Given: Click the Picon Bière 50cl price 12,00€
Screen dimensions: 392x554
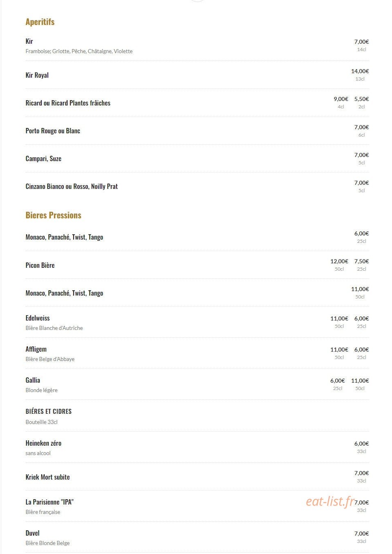Looking at the screenshot, I should click(339, 261).
